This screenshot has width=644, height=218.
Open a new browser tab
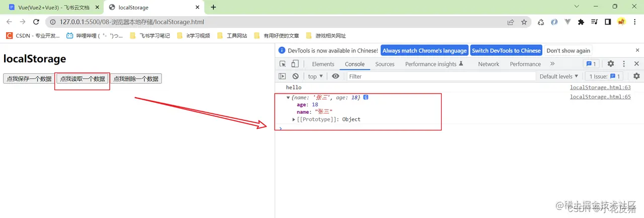213,7
